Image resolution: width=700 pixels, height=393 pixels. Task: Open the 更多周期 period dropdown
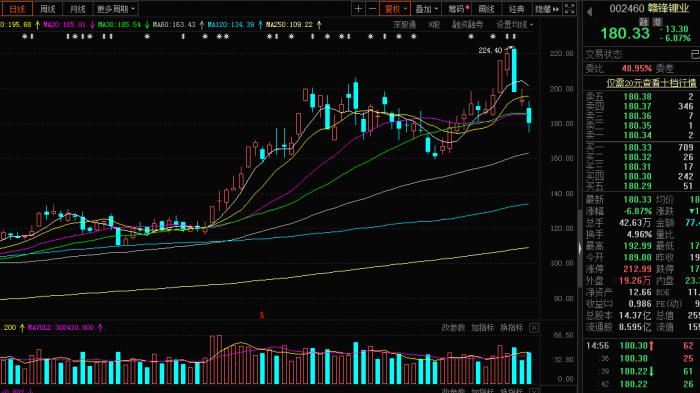pos(116,9)
